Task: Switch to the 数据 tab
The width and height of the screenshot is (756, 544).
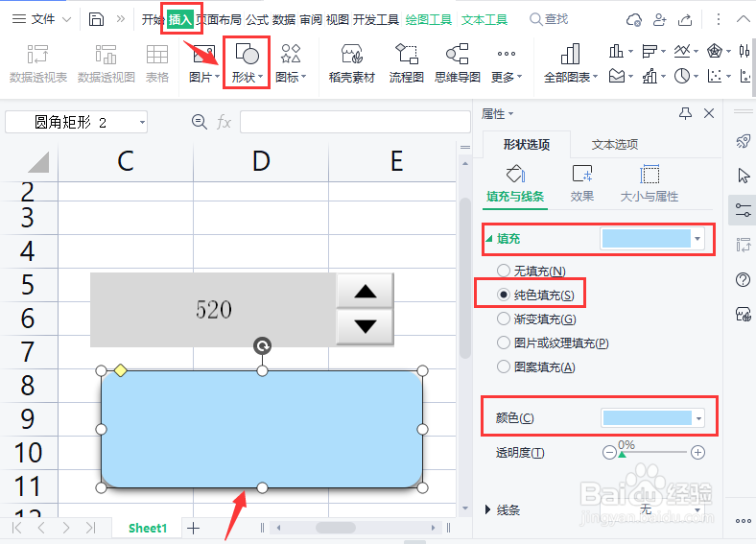Action: pyautogui.click(x=284, y=20)
